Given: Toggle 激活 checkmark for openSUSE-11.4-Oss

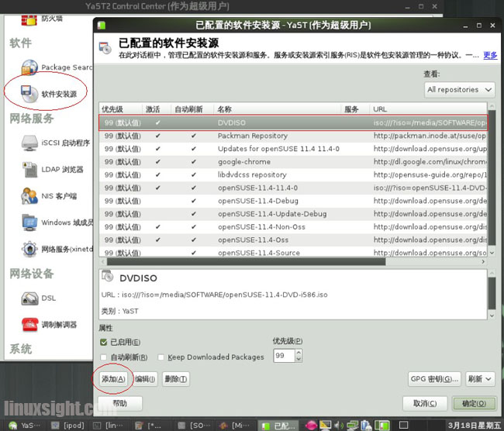Looking at the screenshot, I should [x=158, y=240].
